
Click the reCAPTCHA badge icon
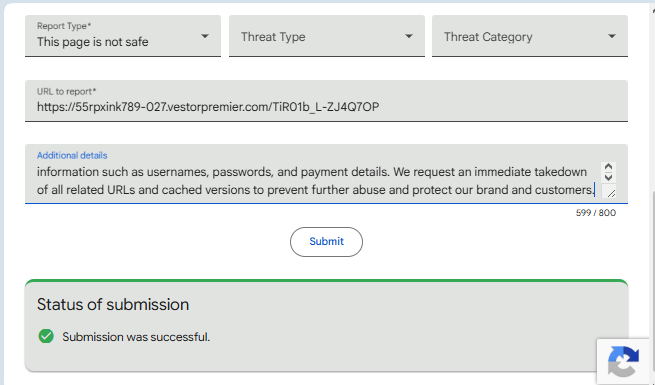[x=624, y=362]
